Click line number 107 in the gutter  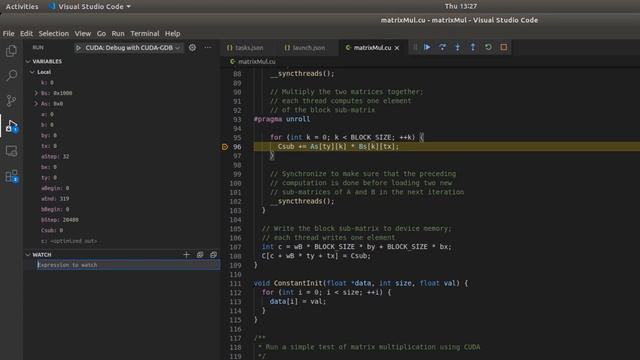click(235, 247)
